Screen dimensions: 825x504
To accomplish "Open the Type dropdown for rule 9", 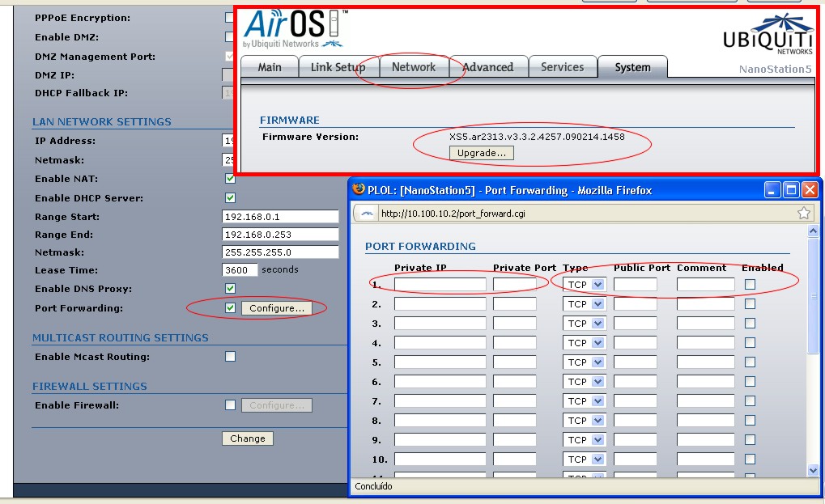I will pyautogui.click(x=584, y=440).
